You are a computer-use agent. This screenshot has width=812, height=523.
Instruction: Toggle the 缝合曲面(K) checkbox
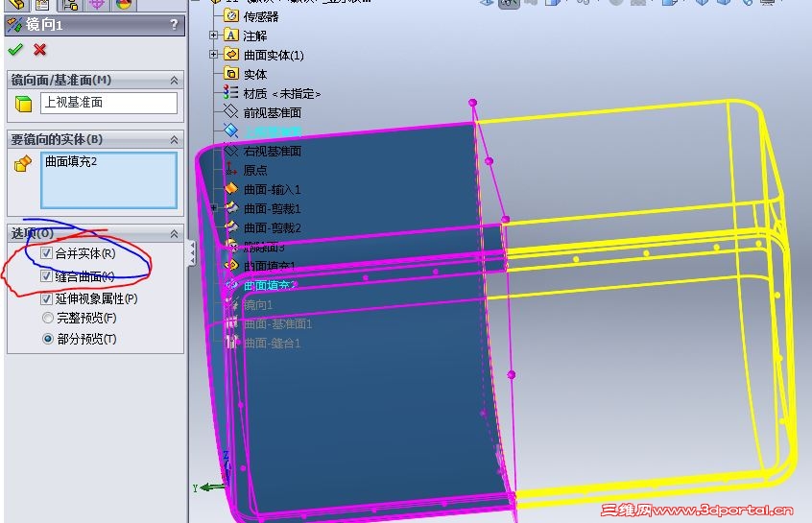click(46, 276)
